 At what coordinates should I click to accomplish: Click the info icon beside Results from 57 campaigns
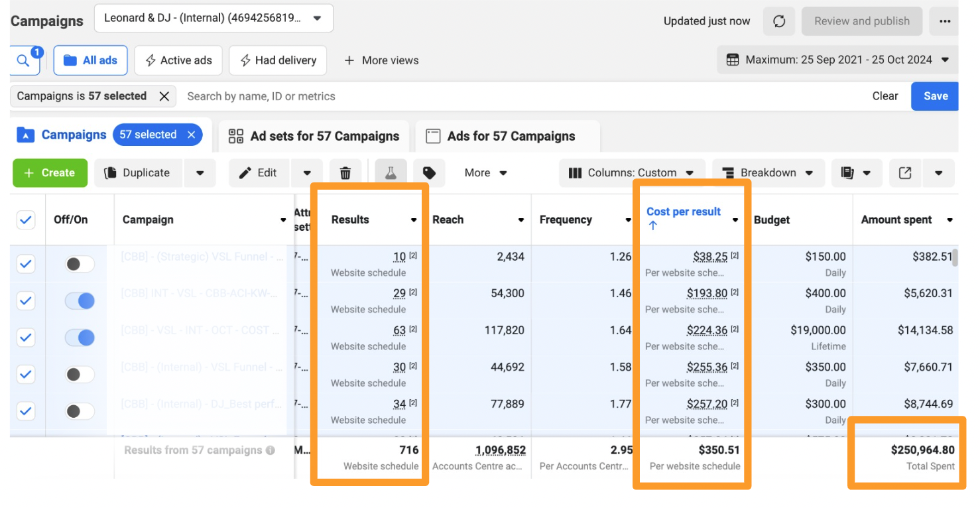271,450
